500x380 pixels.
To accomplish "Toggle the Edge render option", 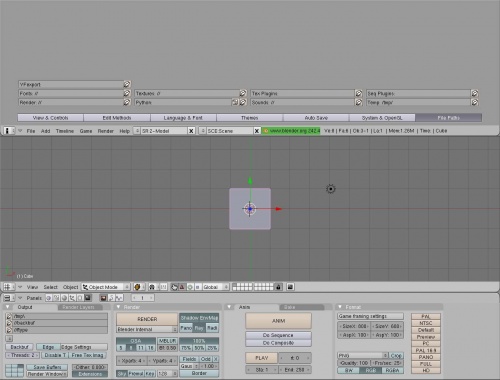I will (48, 347).
